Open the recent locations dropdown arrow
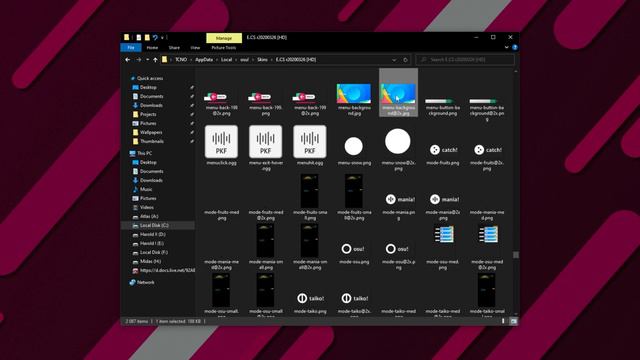The height and width of the screenshot is (360, 640). [147, 60]
